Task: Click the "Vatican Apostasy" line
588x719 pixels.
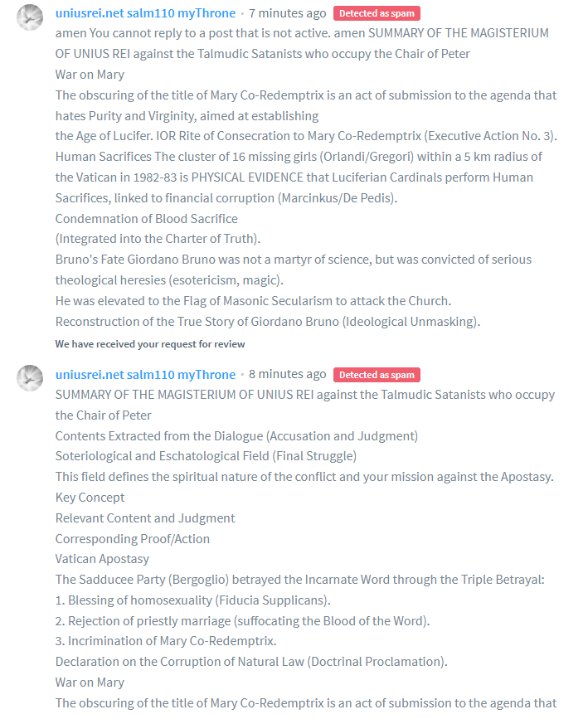Action: coord(101,559)
